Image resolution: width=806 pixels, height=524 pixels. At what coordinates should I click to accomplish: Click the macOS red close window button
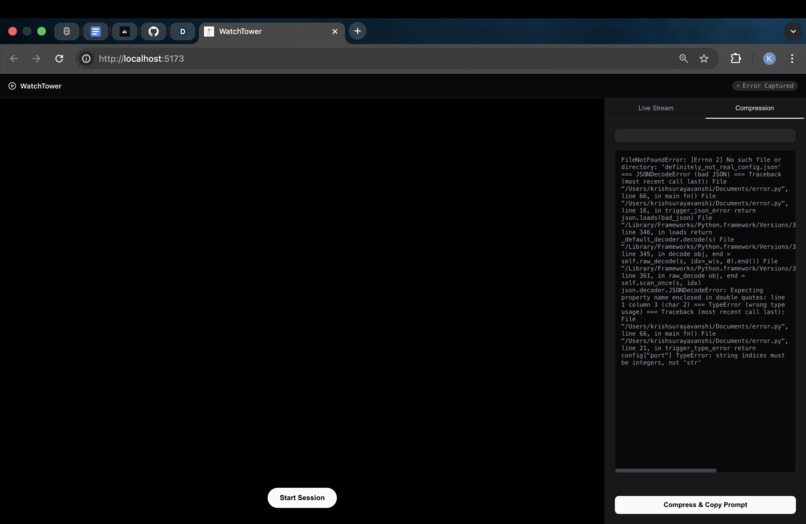point(13,31)
